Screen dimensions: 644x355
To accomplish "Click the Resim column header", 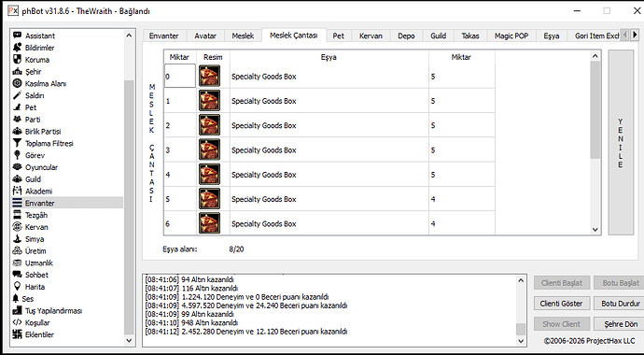I will 213,57.
